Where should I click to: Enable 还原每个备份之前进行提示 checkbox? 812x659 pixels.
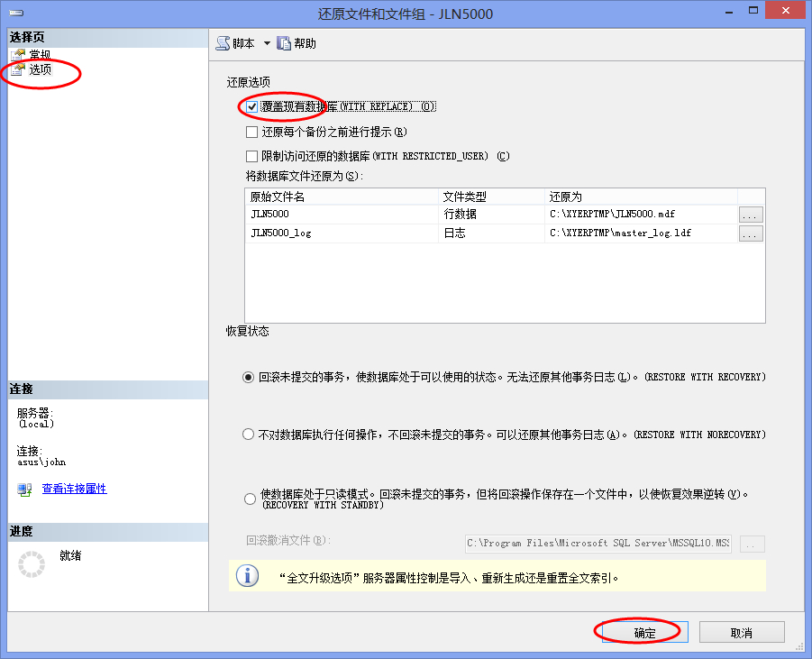point(252,132)
